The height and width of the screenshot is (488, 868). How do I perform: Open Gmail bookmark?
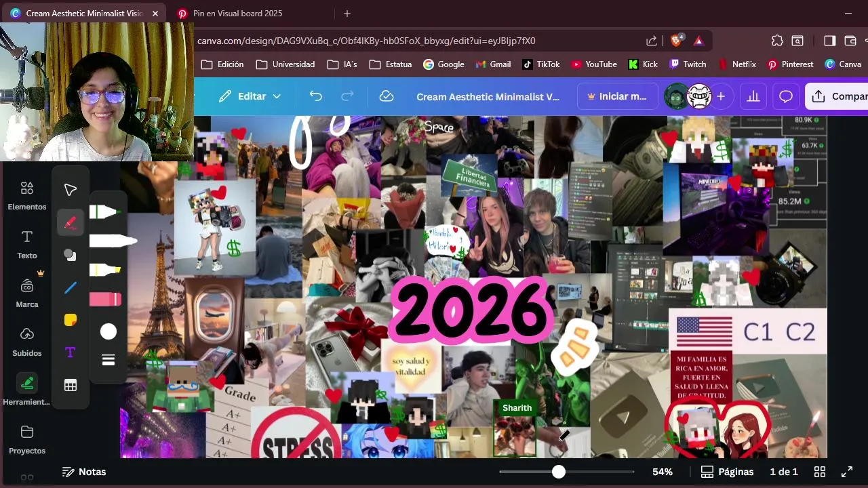click(x=493, y=64)
